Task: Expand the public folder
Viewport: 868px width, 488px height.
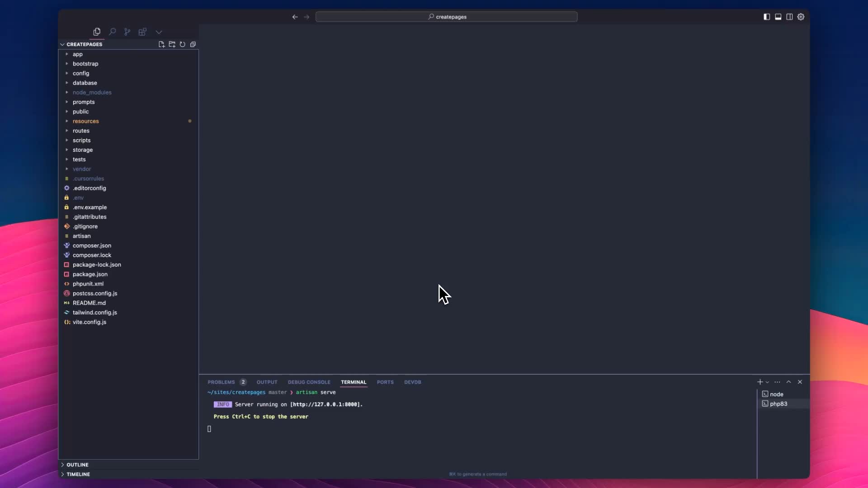Action: (x=128, y=112)
